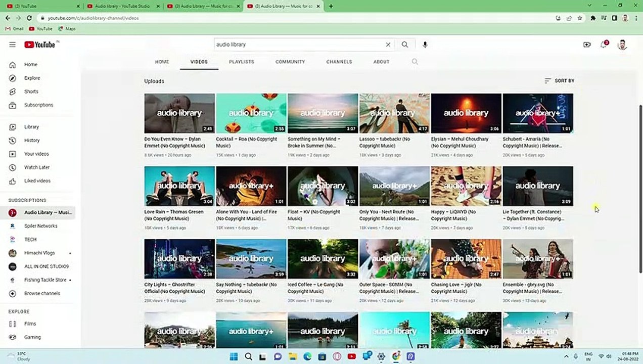The width and height of the screenshot is (643, 364).
Task: Switch to the ABOUT channel tab
Action: pos(381,62)
